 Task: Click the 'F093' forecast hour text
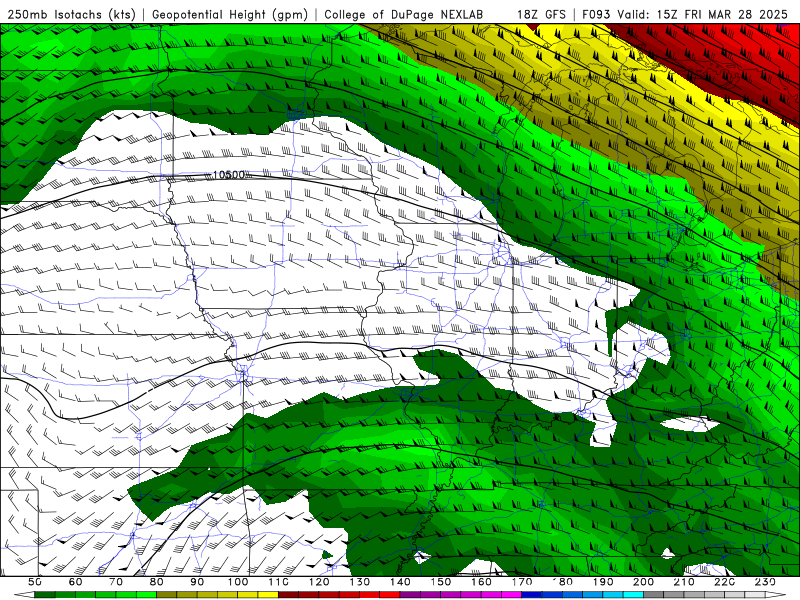click(597, 15)
